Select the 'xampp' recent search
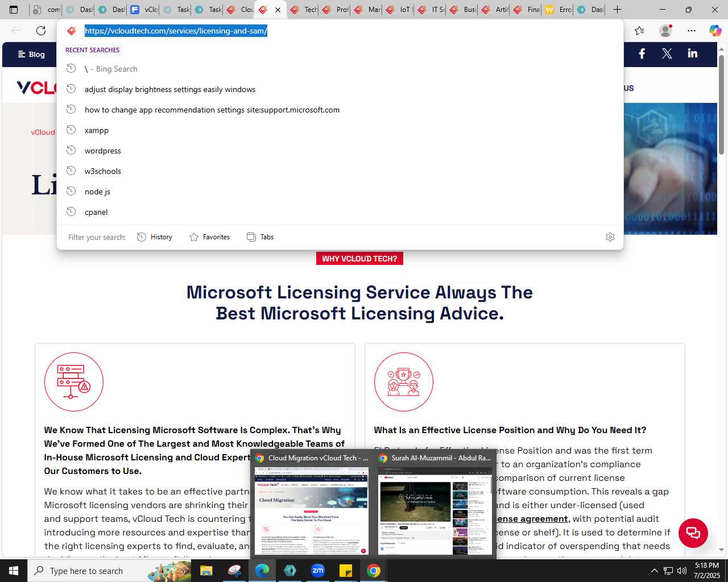Image resolution: width=728 pixels, height=582 pixels. point(340,130)
